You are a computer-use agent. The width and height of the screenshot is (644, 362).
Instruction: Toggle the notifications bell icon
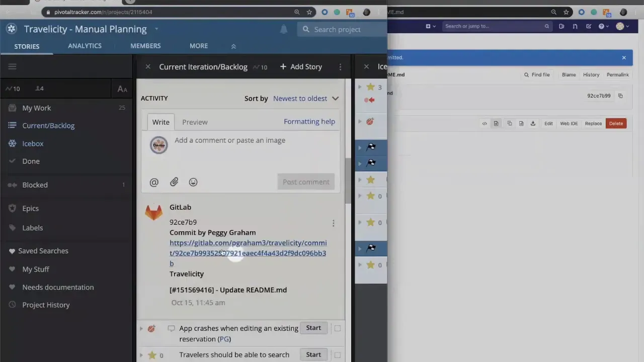pyautogui.click(x=284, y=29)
